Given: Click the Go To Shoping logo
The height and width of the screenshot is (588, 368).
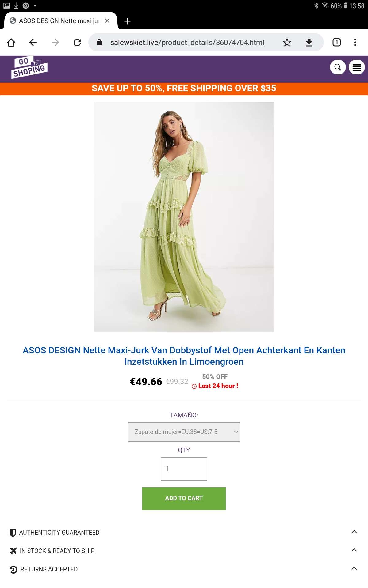Looking at the screenshot, I should [x=29, y=67].
